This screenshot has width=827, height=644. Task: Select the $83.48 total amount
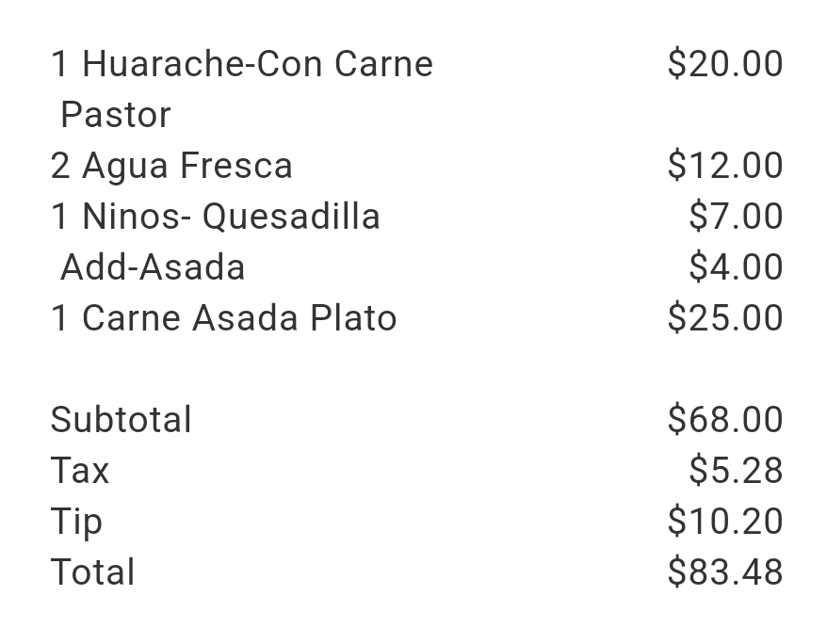(724, 572)
